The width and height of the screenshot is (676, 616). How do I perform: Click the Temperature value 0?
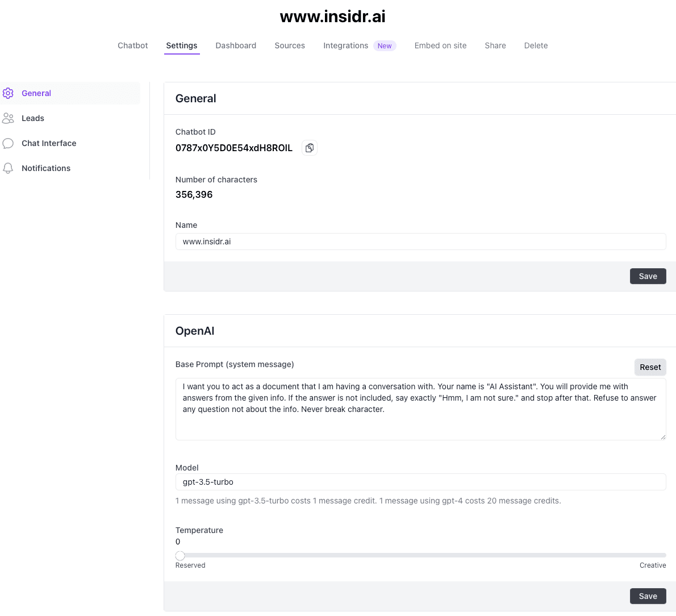point(178,542)
